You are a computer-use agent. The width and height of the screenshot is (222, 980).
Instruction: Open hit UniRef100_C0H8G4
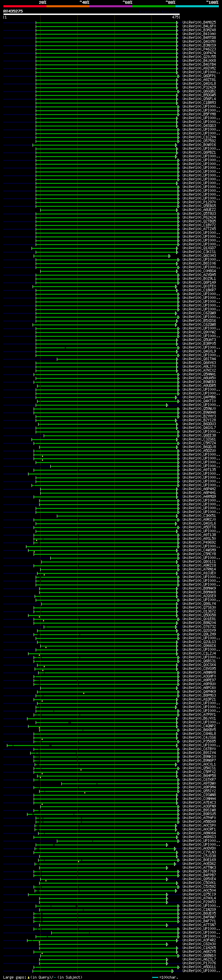click(199, 271)
